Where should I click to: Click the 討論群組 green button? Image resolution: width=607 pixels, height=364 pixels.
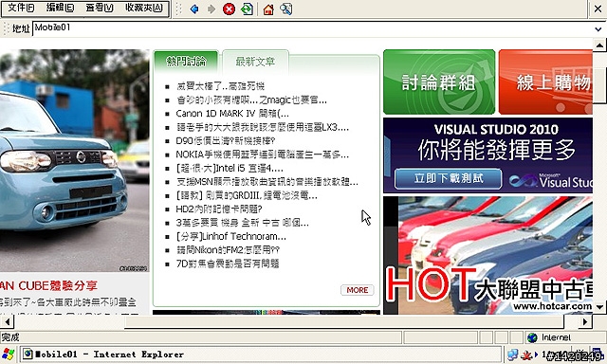[x=439, y=82]
